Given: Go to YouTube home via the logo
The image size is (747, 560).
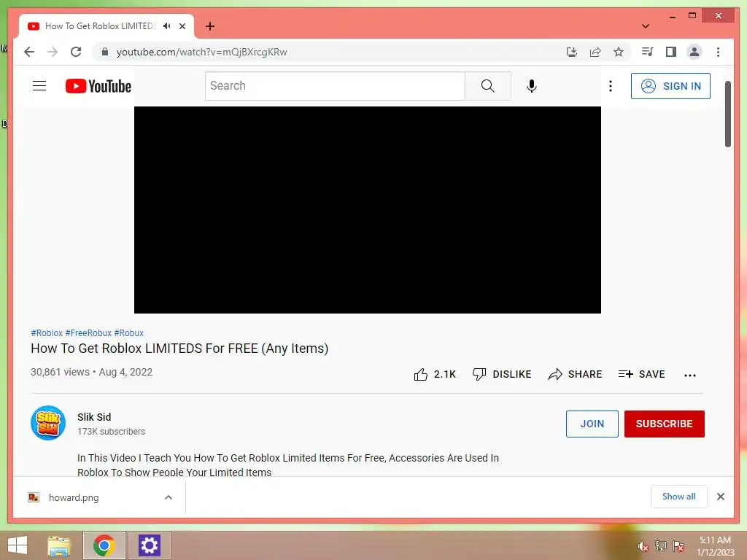Looking at the screenshot, I should [98, 86].
